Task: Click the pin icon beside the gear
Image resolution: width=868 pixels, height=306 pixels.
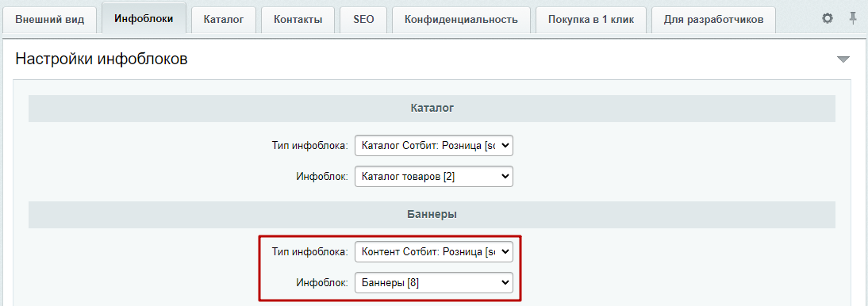Action: (x=853, y=18)
